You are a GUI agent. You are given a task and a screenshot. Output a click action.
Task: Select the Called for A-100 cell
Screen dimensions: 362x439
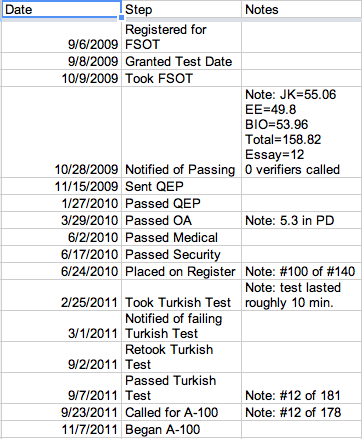[181, 412]
